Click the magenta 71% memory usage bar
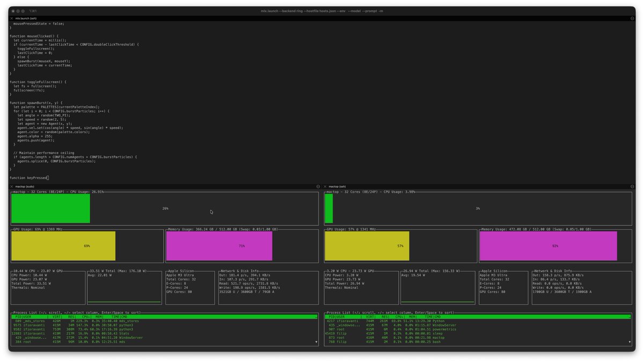Viewport: 644px width, 362px height. (x=219, y=246)
